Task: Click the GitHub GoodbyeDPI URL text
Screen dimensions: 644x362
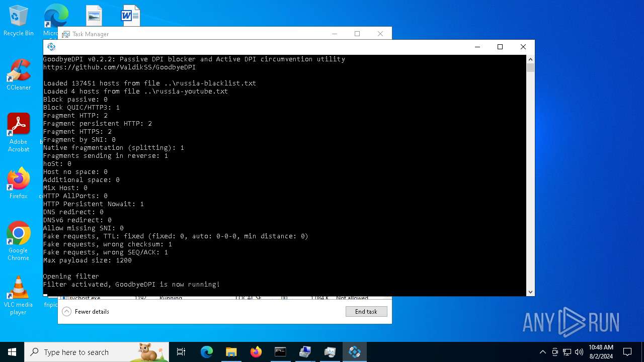Action: 119,67
